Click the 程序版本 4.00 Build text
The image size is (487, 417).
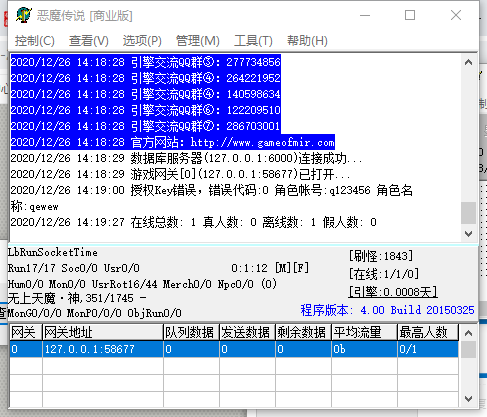[x=387, y=310]
